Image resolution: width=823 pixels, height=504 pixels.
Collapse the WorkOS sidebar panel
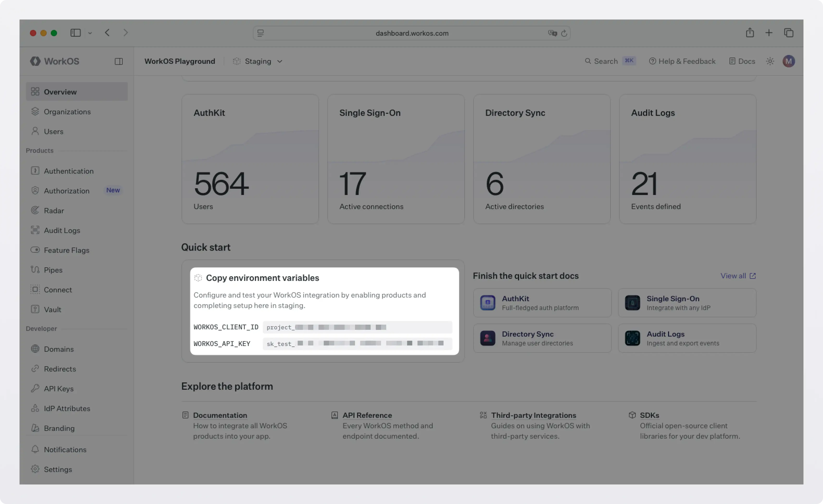[x=119, y=61]
